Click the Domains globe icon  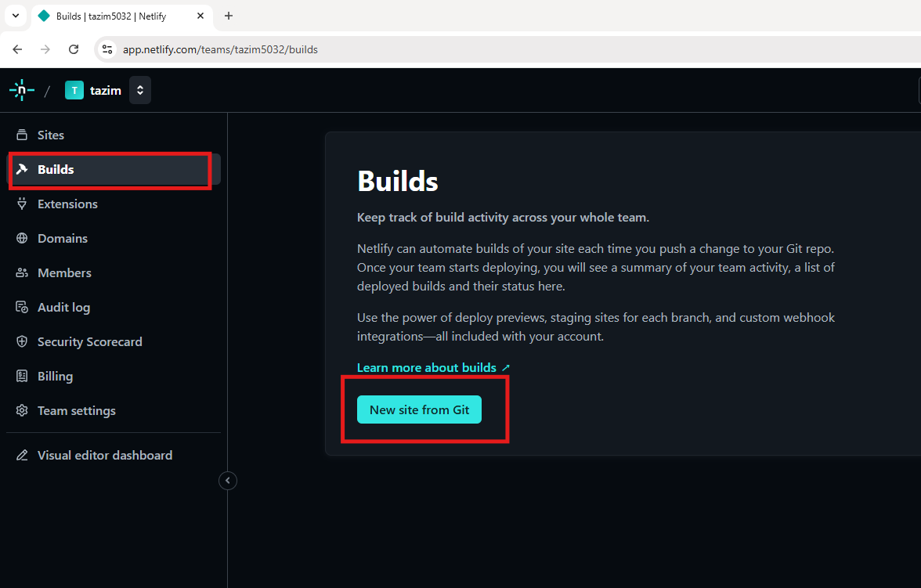pos(22,238)
